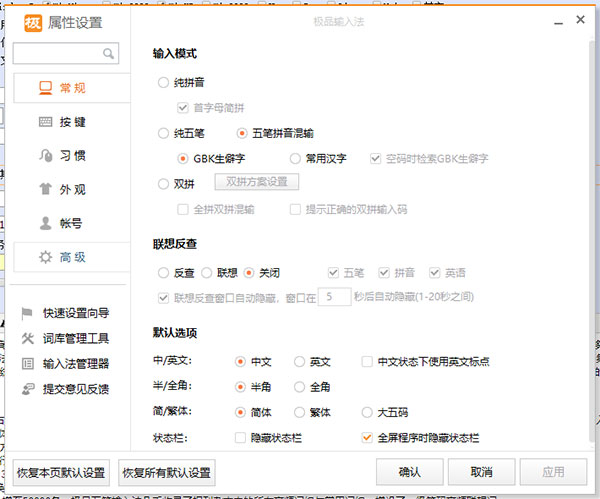Toggle 隐藏状态栏 checkbox
The width and height of the screenshot is (600, 499).
240,438
